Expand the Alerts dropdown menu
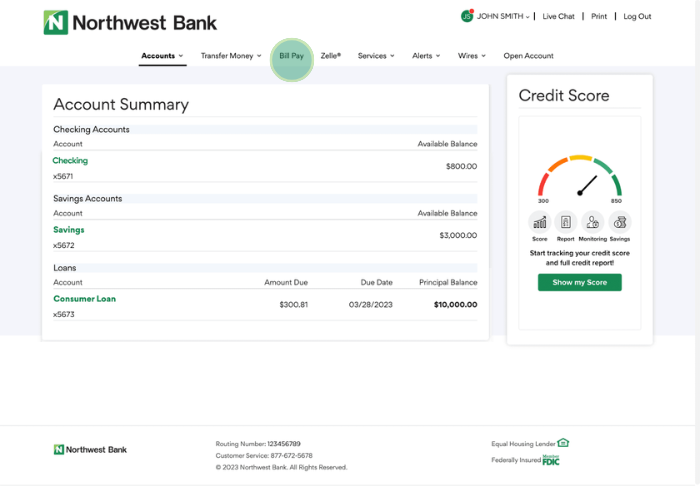 (x=426, y=56)
